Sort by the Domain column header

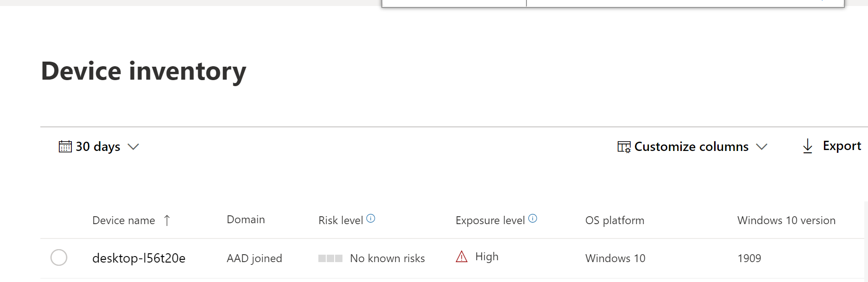click(x=246, y=219)
